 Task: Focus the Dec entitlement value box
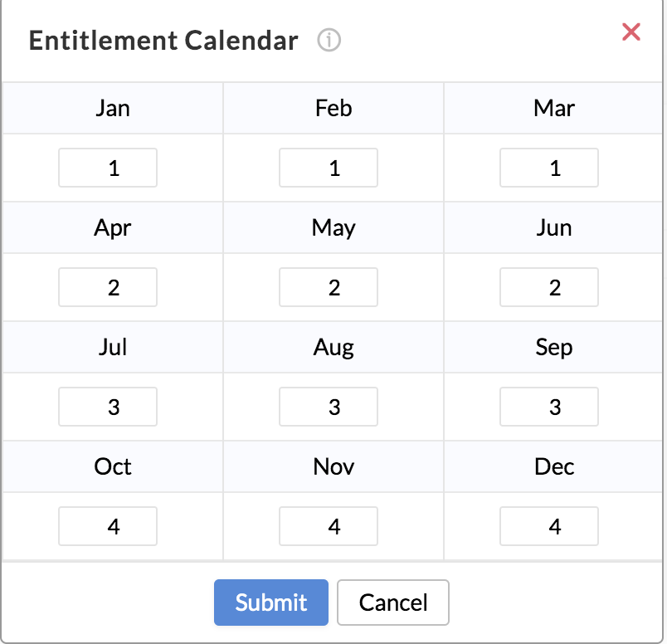548,526
